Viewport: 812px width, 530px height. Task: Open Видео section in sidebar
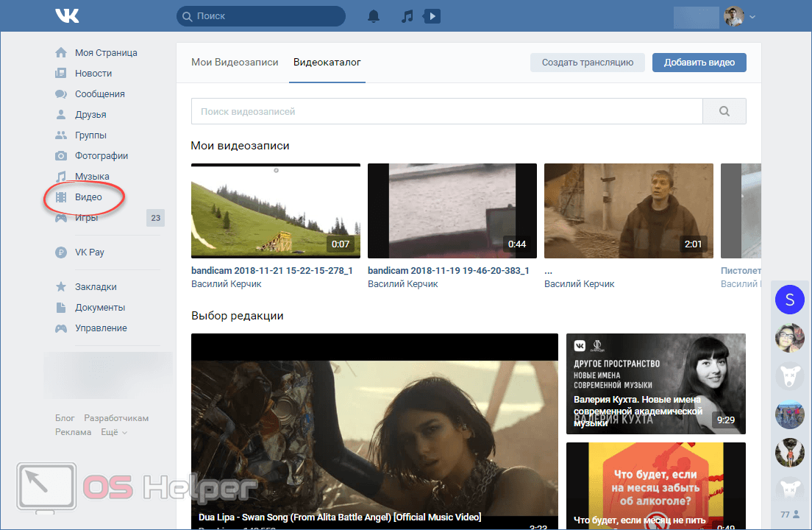coord(88,197)
